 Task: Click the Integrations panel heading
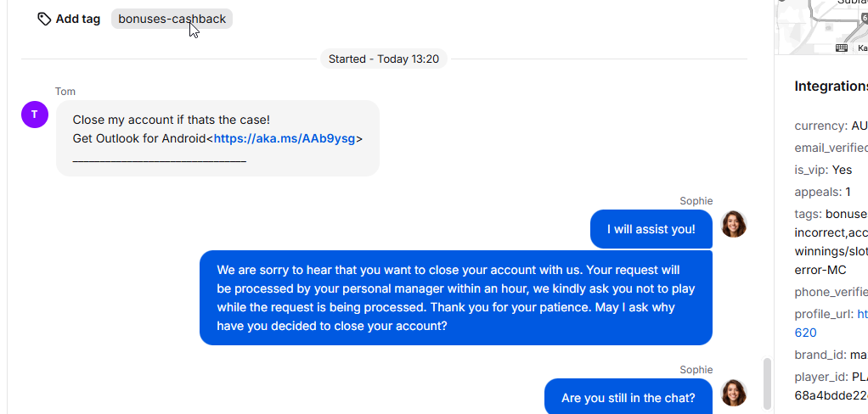831,87
